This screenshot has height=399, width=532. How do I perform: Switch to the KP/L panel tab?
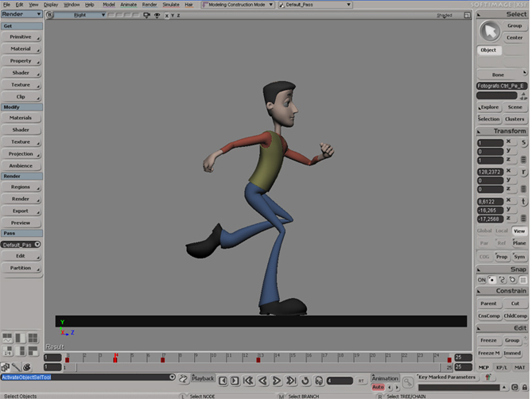(x=501, y=367)
